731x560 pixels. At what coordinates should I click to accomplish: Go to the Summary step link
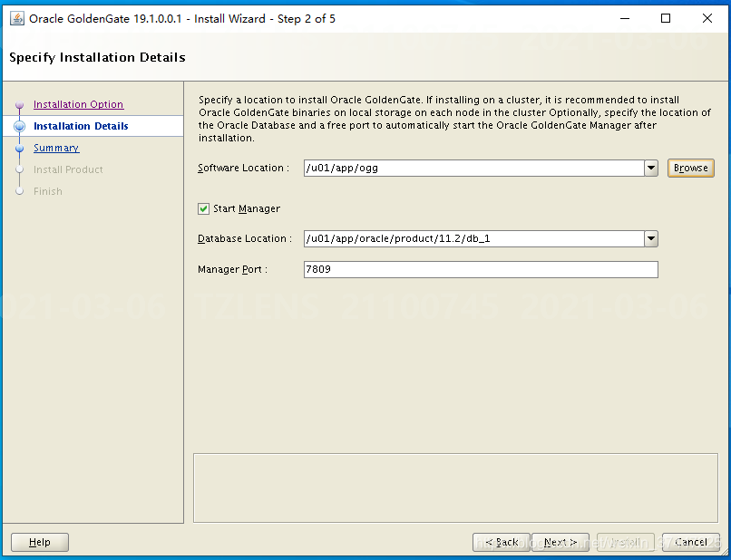pyautogui.click(x=56, y=148)
